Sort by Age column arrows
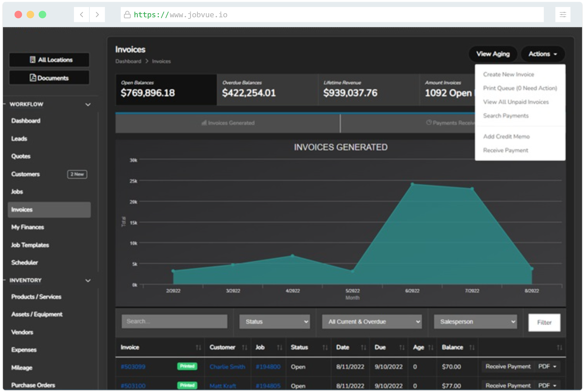This screenshot has height=392, width=585. point(431,348)
